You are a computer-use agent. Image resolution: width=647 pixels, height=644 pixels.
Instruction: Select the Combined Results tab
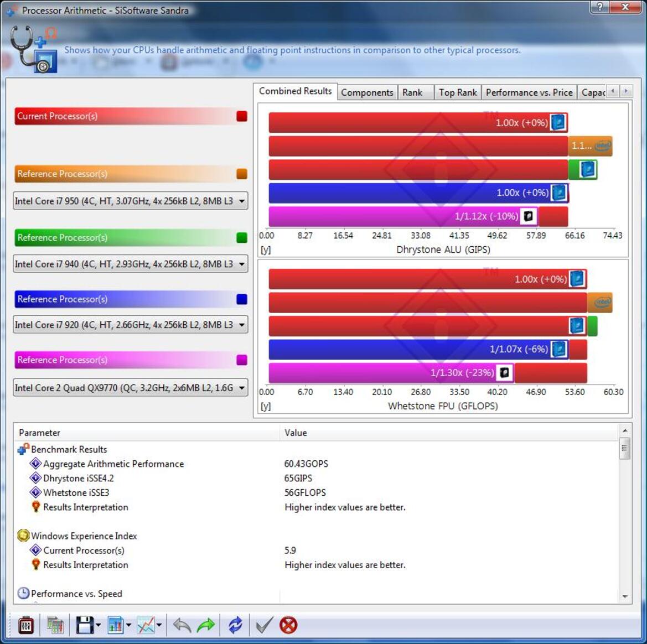296,91
